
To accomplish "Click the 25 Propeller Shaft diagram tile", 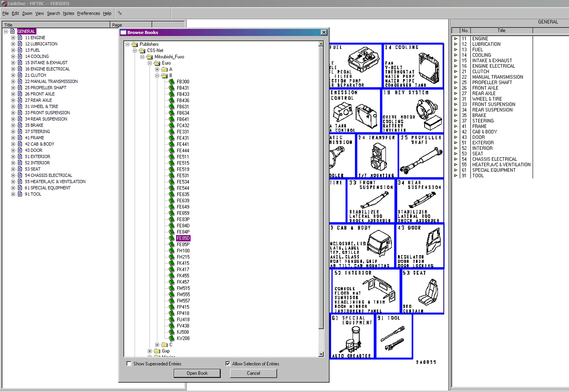I will [x=421, y=156].
